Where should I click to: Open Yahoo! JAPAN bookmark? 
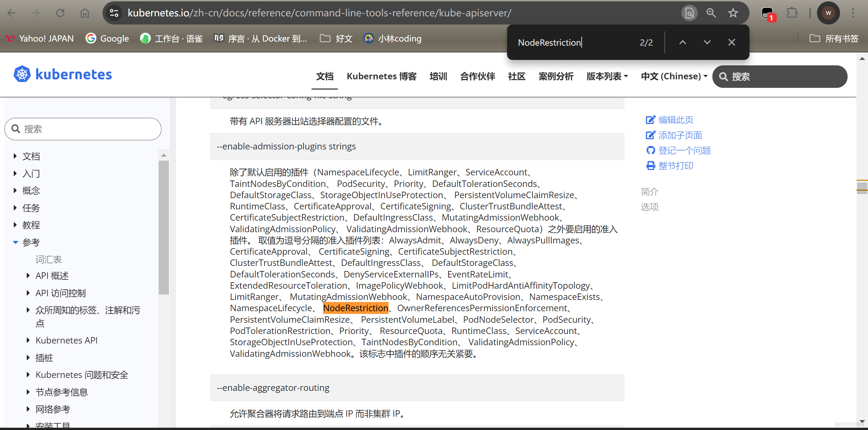(x=40, y=38)
